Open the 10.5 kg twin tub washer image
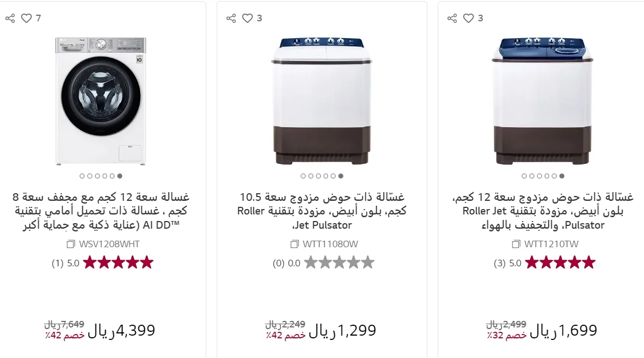The image size is (644, 358). point(322,101)
